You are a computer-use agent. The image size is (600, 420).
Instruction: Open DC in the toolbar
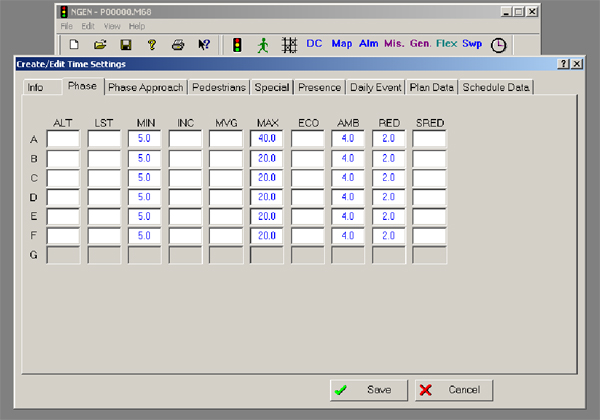pos(314,44)
